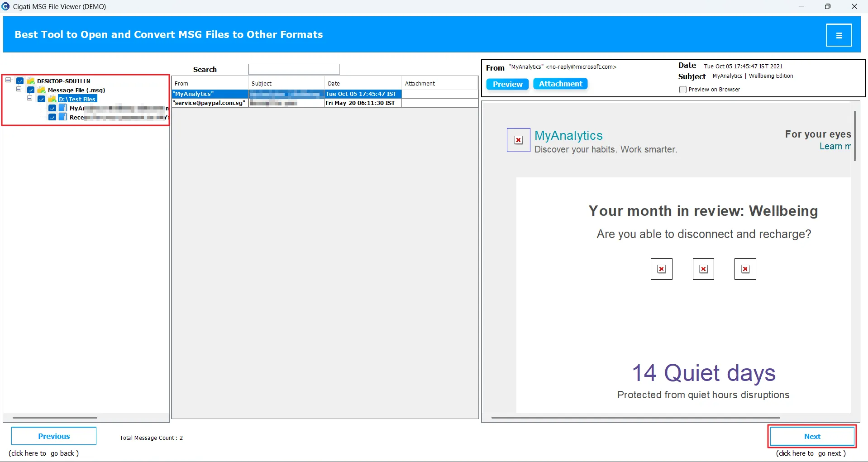
Task: Collapse the D:\Test Files tree node
Action: pyautogui.click(x=30, y=99)
